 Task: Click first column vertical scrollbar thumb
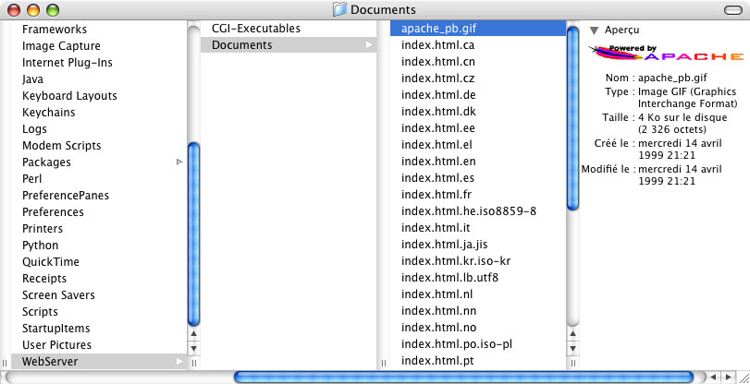click(x=194, y=234)
